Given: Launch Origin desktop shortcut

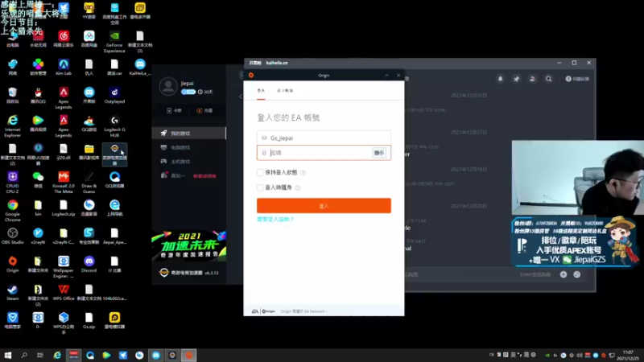Looking at the screenshot, I should click(12, 265).
